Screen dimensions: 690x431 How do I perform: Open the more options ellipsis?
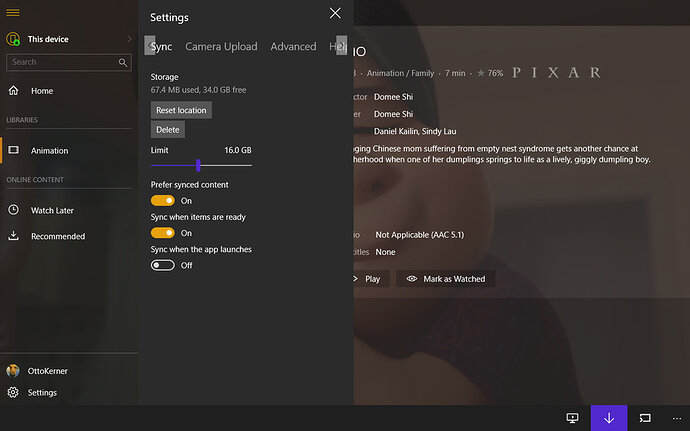(677, 419)
